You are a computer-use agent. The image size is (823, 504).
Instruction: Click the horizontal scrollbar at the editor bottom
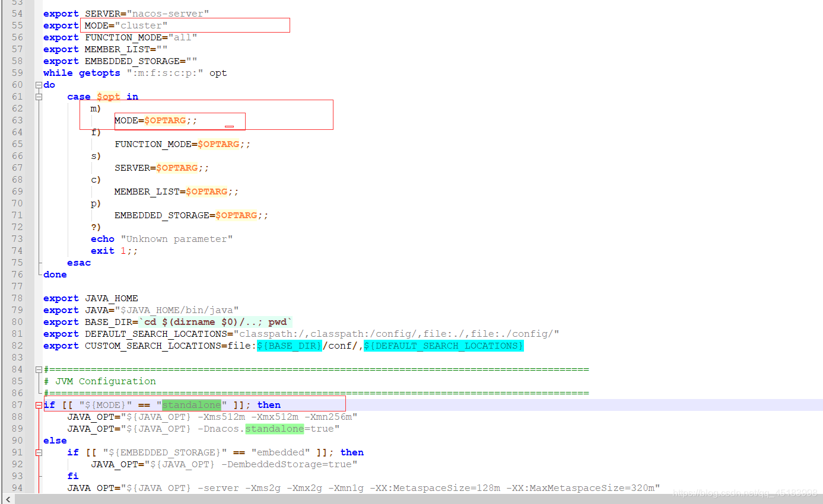pyautogui.click(x=411, y=499)
